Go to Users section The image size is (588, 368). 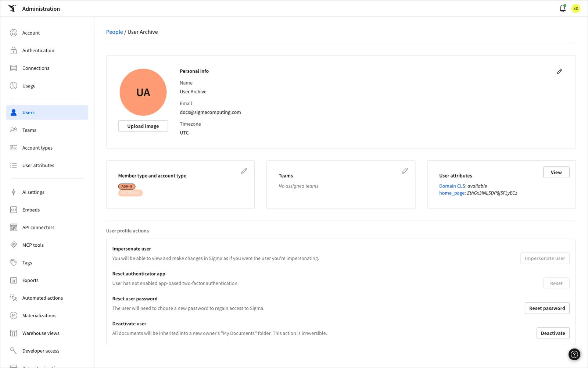[47, 112]
